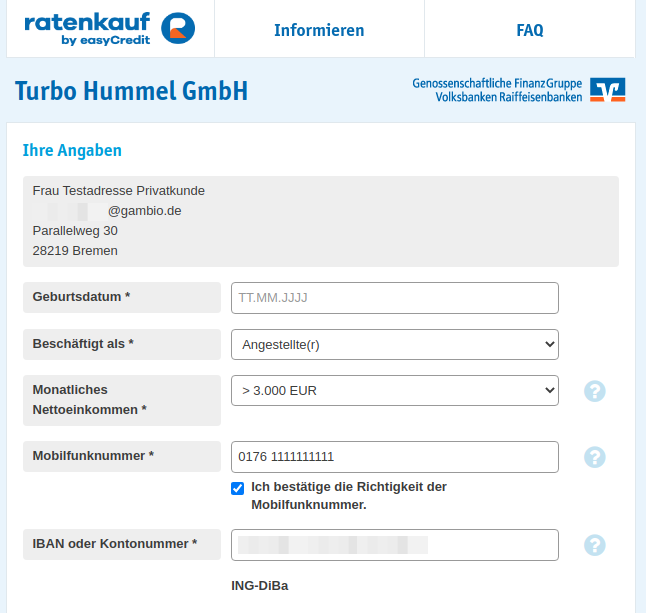The image size is (646, 613).
Task: Click the Turbo Hummel GmbH heading
Action: (131, 92)
